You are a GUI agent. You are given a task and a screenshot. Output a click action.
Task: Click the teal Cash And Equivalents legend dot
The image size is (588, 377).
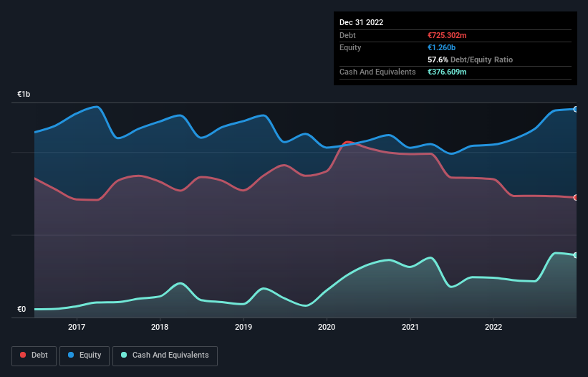124,355
